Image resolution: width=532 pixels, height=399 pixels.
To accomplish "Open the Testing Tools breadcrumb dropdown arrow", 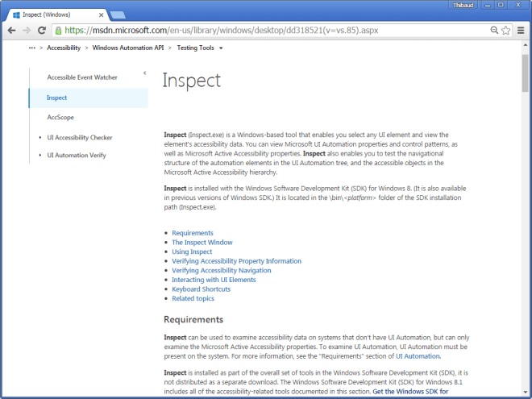I will [x=221, y=48].
